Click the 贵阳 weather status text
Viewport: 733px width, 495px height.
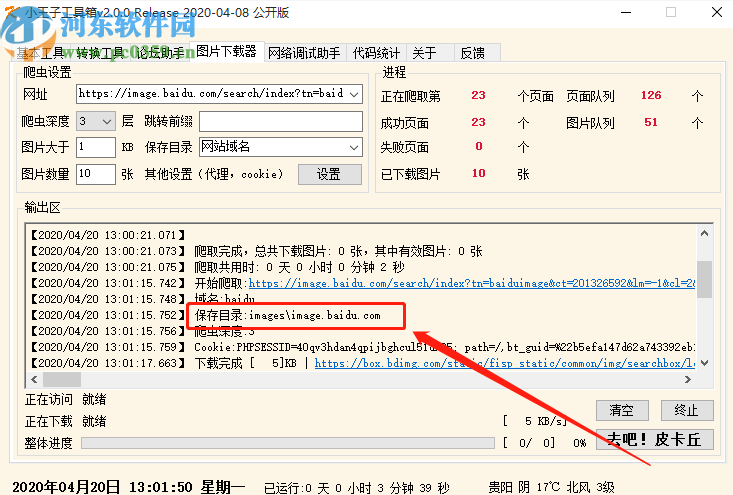point(552,488)
